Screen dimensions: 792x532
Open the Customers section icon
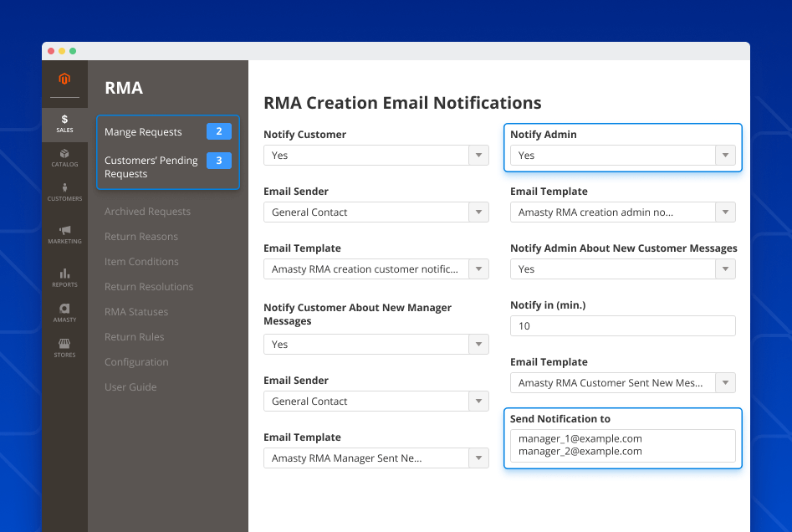tap(64, 191)
